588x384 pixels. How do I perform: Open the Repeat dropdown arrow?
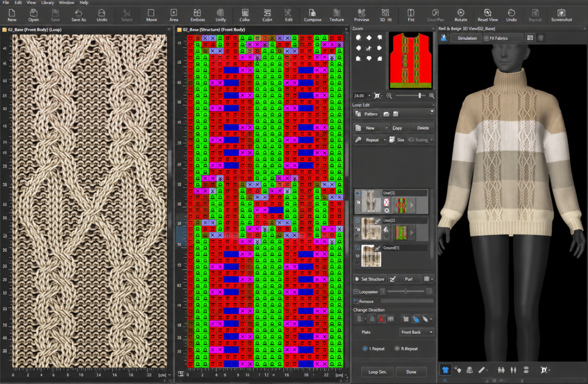(384, 140)
